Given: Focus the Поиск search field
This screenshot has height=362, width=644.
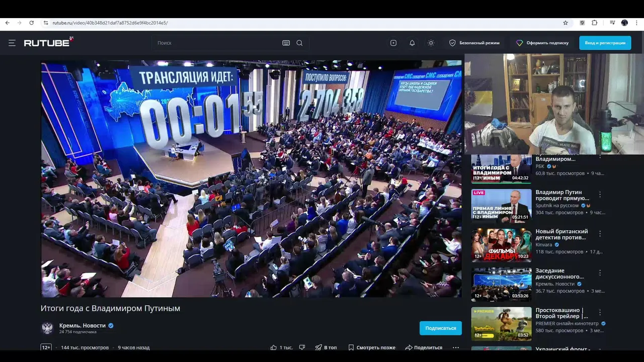Looking at the screenshot, I should [216, 43].
